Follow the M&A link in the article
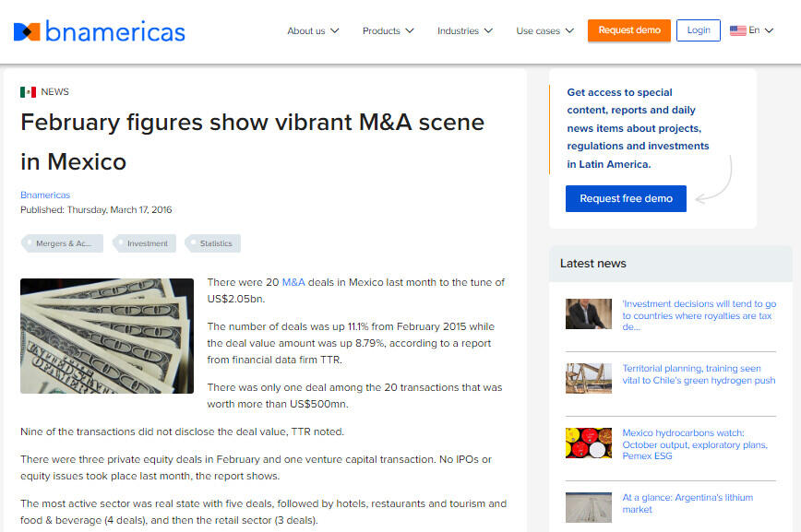Image resolution: width=801 pixels, height=532 pixels. coord(293,282)
